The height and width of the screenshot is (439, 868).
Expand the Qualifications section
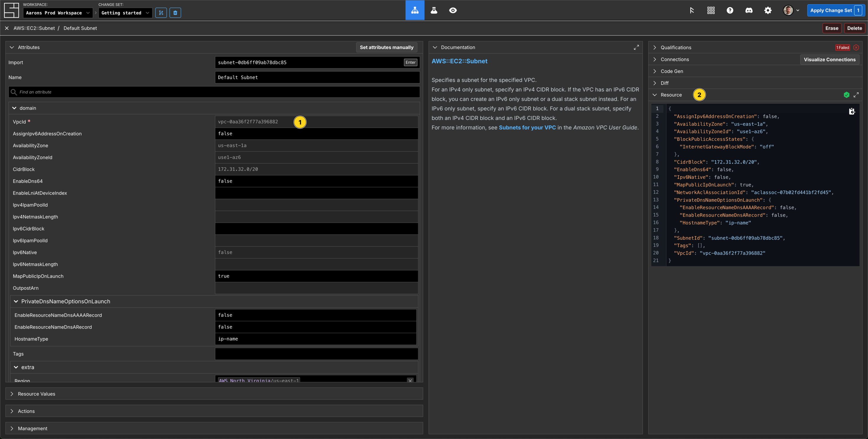[655, 48]
